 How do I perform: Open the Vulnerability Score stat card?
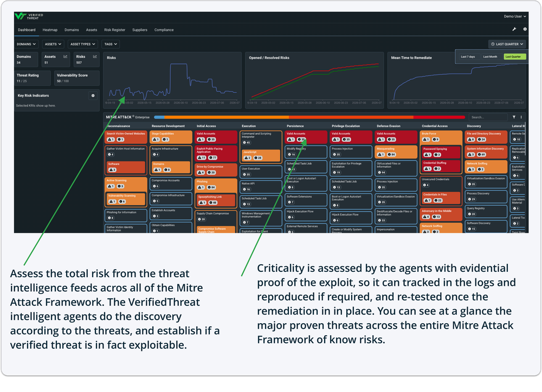(x=77, y=78)
